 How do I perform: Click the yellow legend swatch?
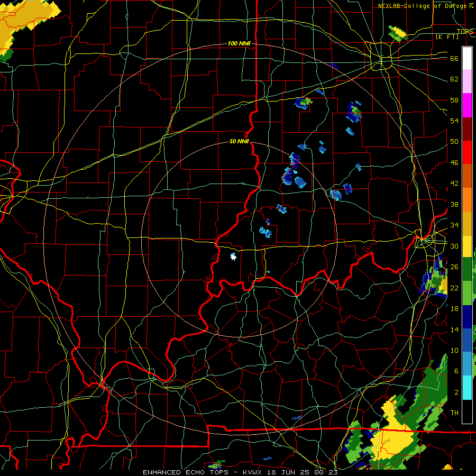point(467,246)
